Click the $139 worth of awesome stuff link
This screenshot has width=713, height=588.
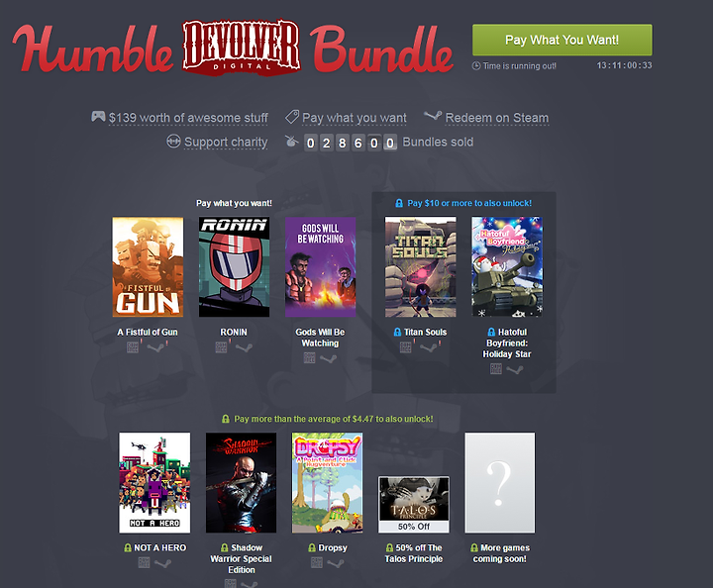(188, 118)
